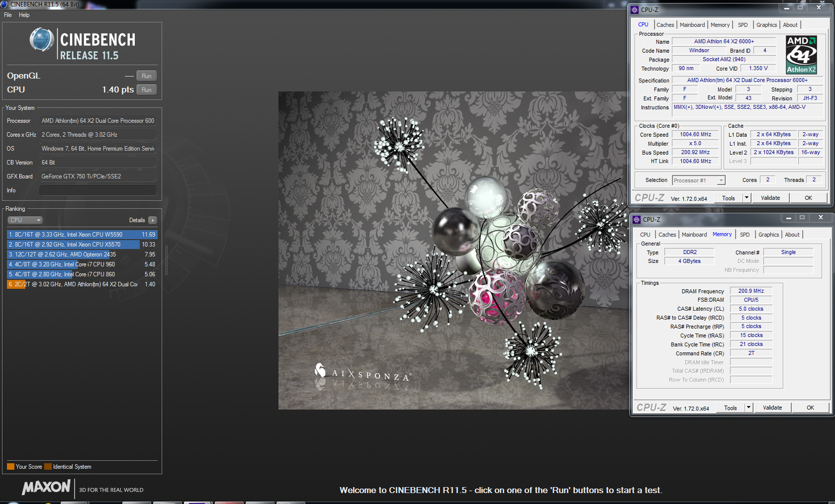Click the AMD Athlon X2 logo in CPU-Z
This screenshot has height=504, width=835.
tap(801, 55)
